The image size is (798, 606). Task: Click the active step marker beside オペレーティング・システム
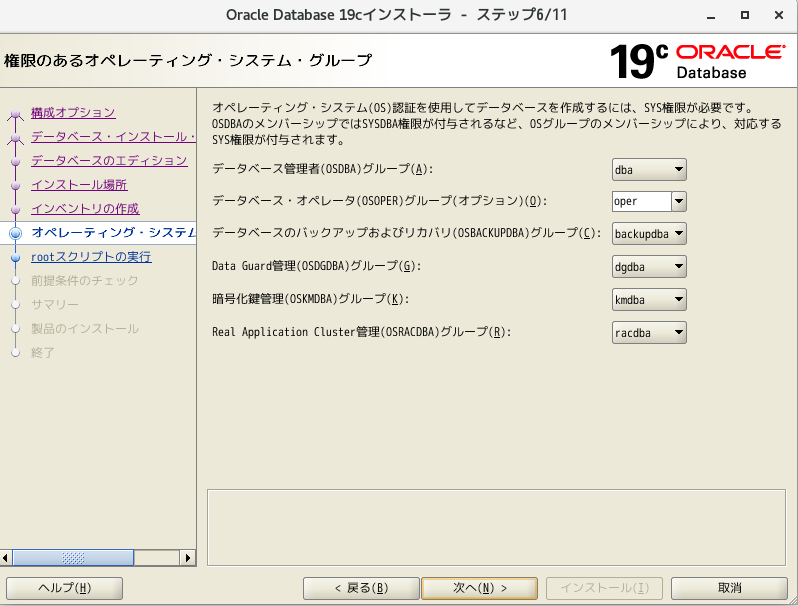tap(16, 233)
